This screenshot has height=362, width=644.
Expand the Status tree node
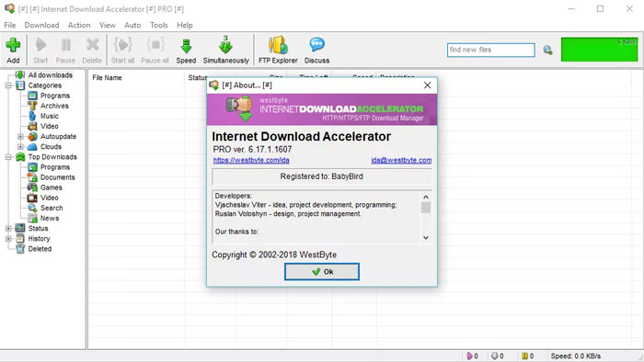click(8, 229)
